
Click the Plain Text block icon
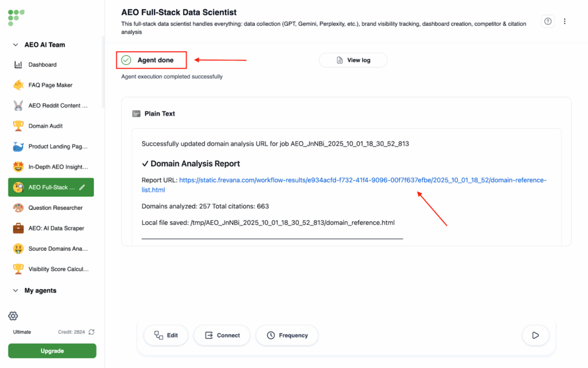(x=136, y=114)
